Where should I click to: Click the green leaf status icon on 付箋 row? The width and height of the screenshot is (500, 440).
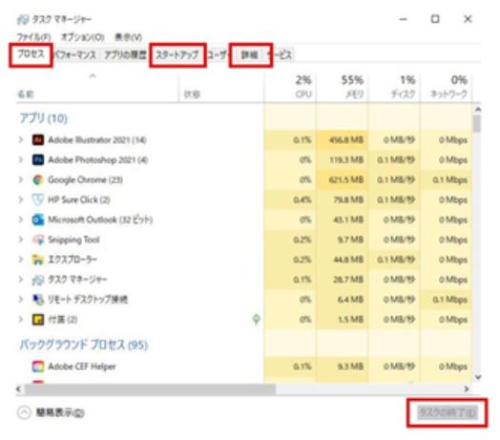coord(256,319)
